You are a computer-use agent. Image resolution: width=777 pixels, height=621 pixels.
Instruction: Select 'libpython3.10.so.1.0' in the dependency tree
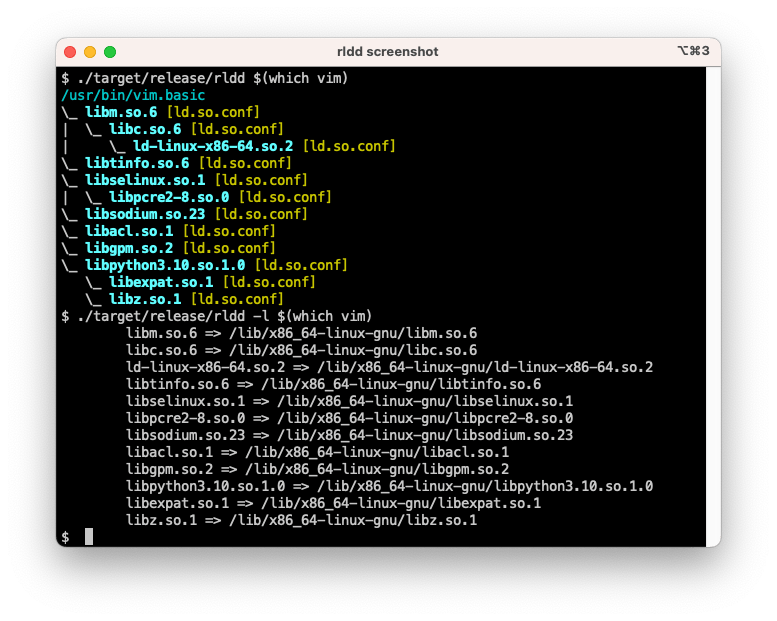point(165,265)
